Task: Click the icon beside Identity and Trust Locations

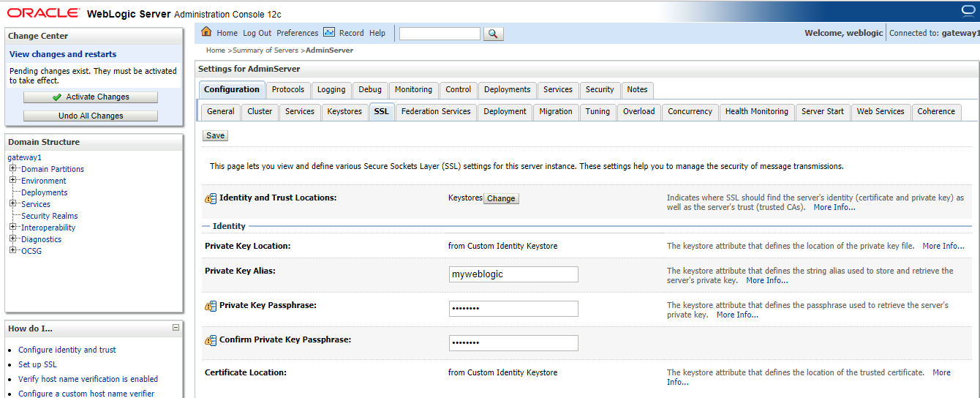Action: pos(211,198)
